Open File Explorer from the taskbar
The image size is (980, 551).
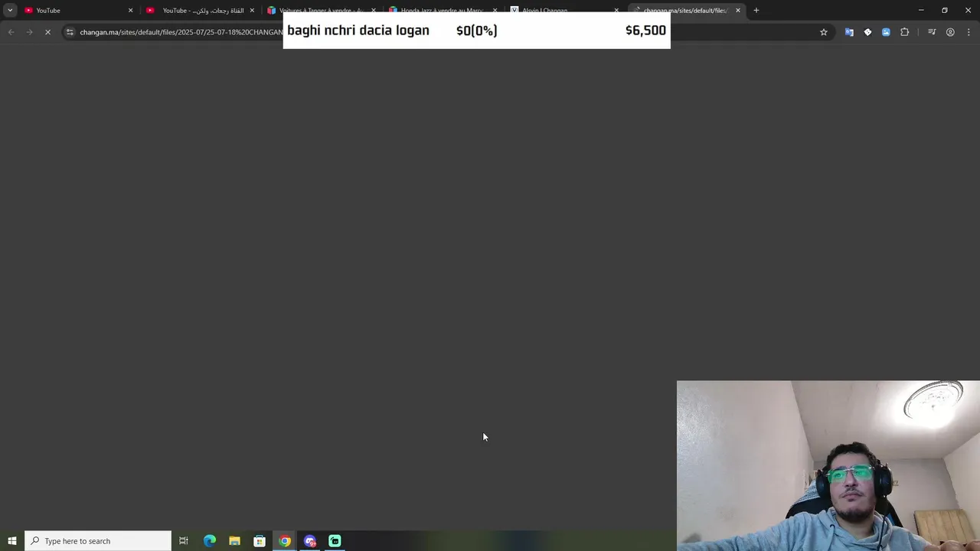tap(234, 541)
